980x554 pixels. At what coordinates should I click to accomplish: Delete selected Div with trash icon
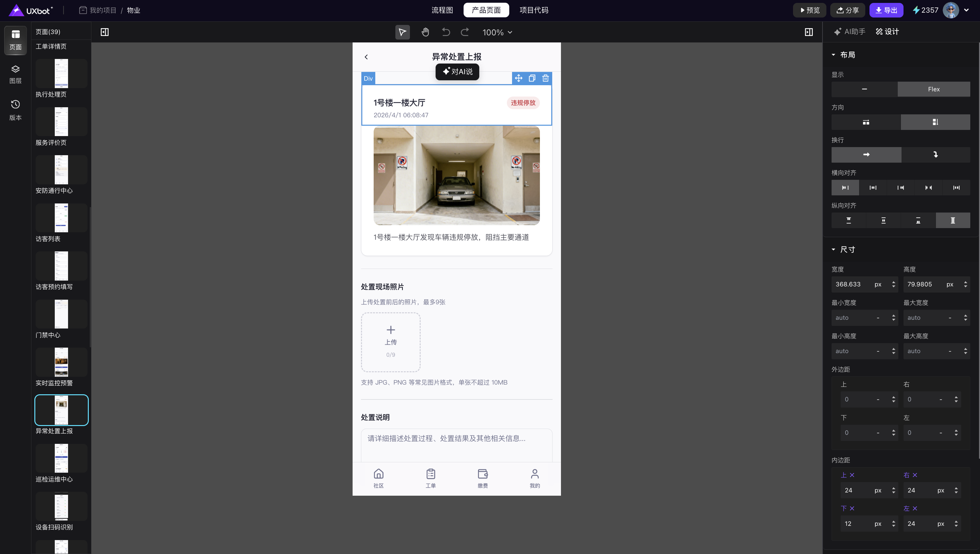(x=545, y=78)
